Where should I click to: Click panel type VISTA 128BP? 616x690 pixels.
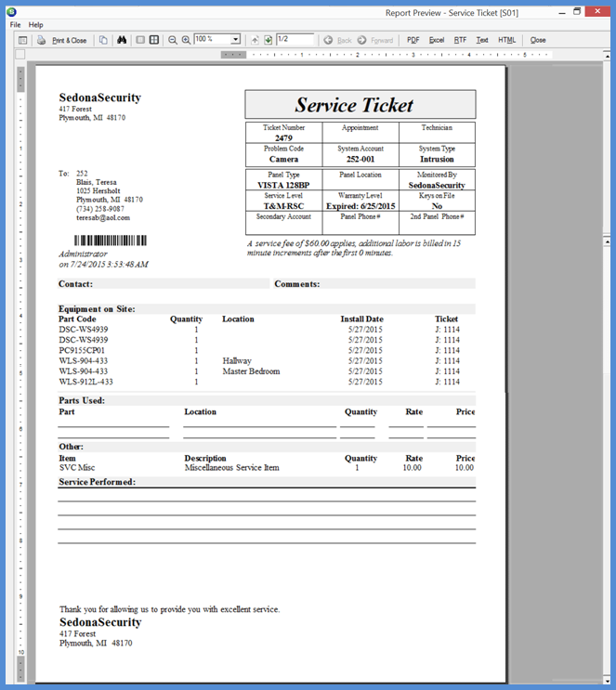283,185
